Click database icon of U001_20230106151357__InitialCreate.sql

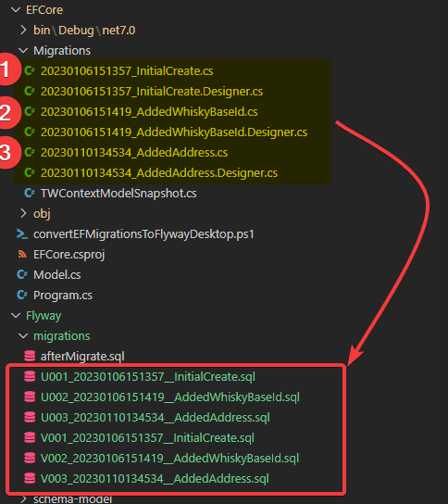click(30, 376)
